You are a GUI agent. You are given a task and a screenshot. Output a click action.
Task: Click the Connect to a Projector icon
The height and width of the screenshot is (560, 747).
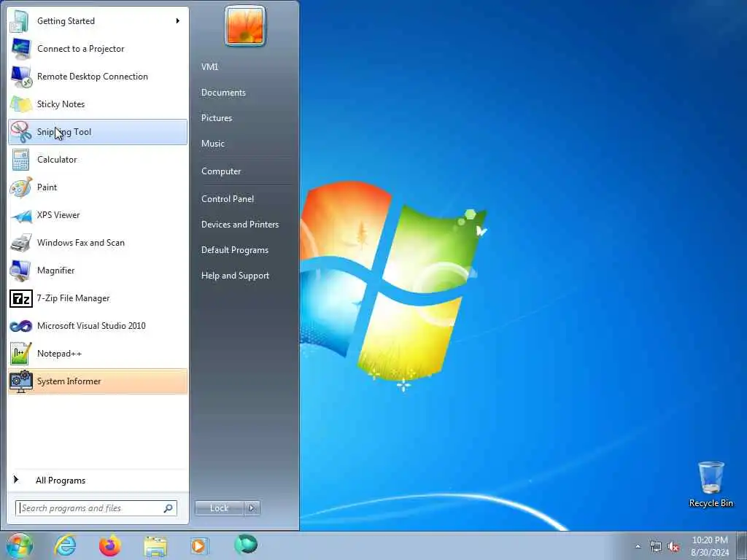point(20,49)
